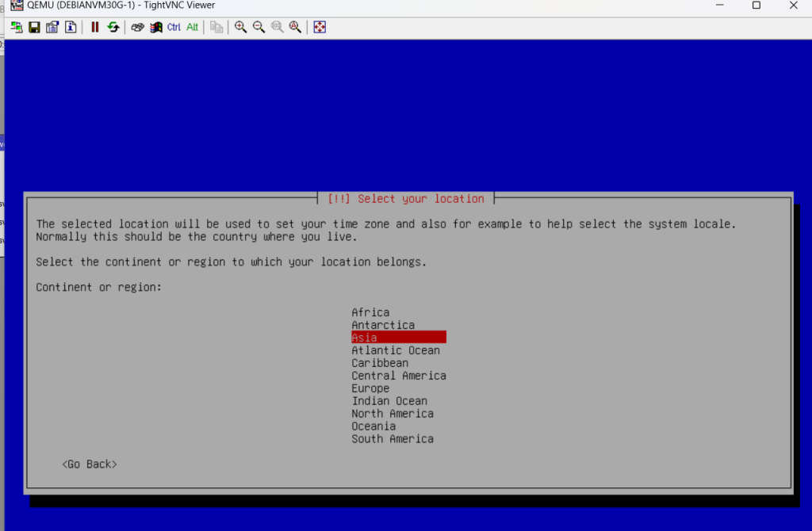This screenshot has height=531, width=812.
Task: Toggle the Alt key modifier
Action: click(193, 27)
